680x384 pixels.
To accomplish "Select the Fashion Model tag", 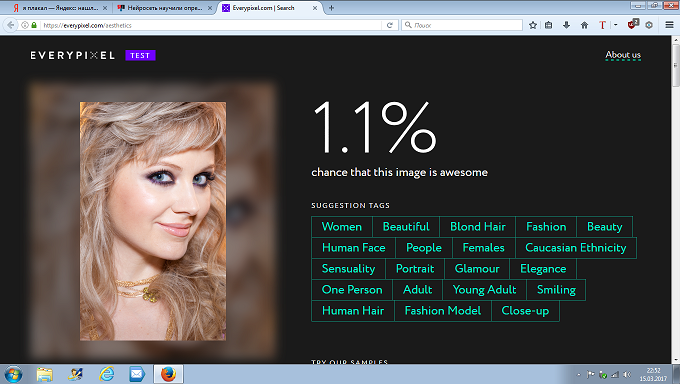I will click(x=443, y=311).
